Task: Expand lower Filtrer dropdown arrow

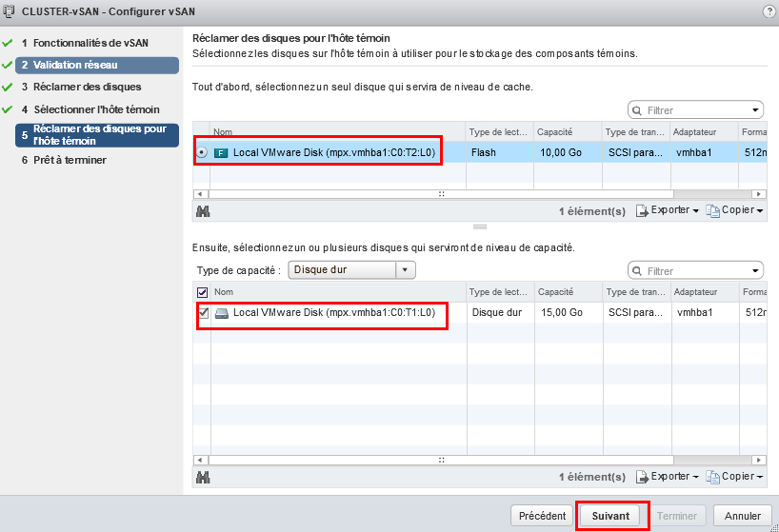Action: coord(755,271)
